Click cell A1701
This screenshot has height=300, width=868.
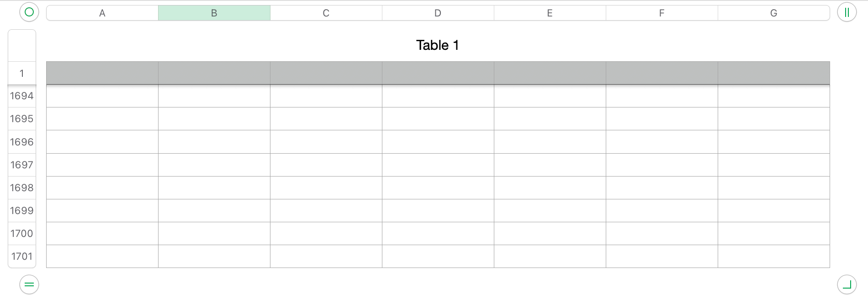click(102, 256)
